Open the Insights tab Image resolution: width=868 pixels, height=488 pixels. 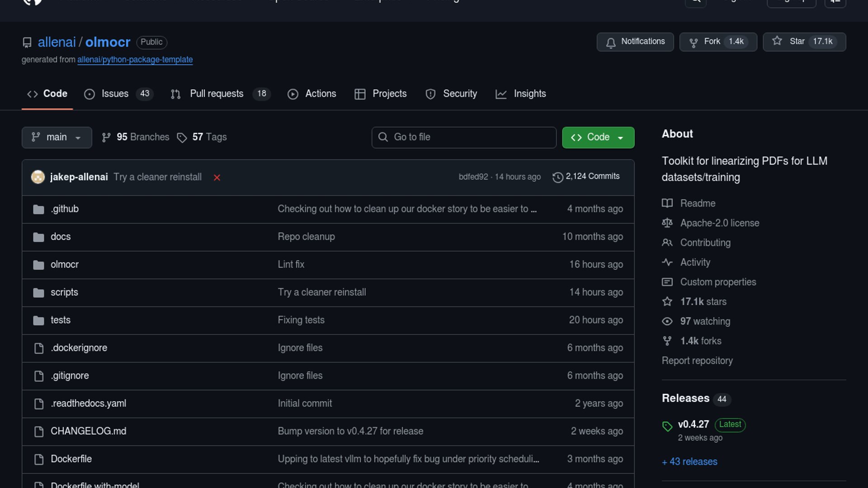point(529,94)
